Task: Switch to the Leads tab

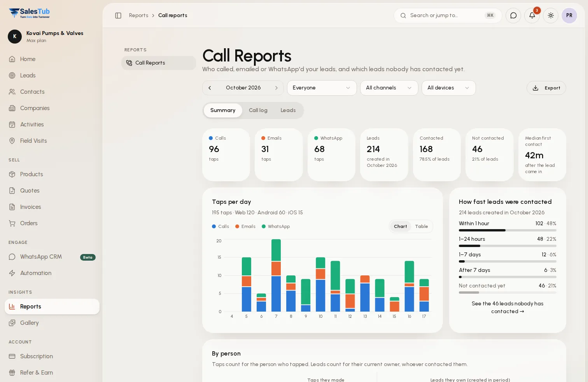Action: [288, 110]
